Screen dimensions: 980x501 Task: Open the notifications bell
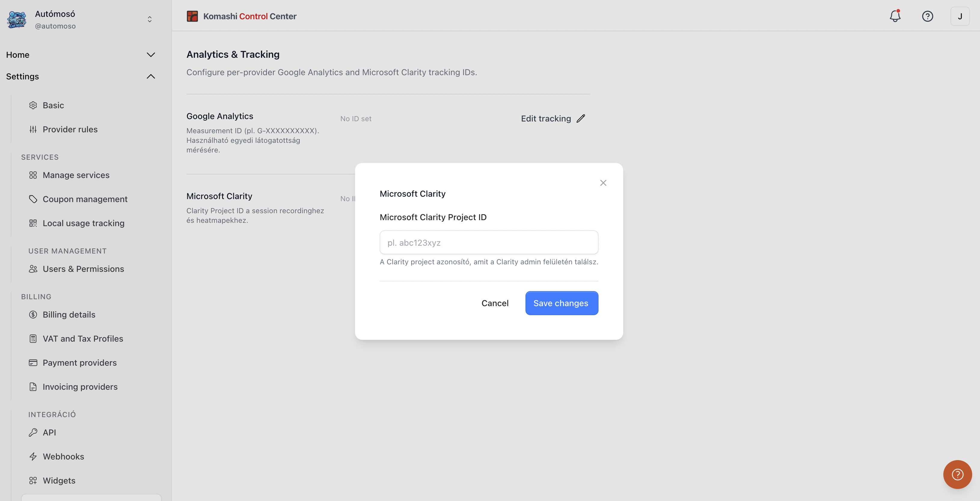(895, 16)
